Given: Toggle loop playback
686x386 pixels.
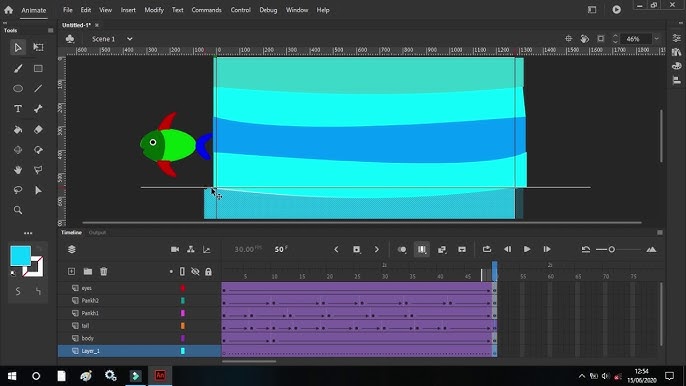Looking at the screenshot, I should (486, 249).
